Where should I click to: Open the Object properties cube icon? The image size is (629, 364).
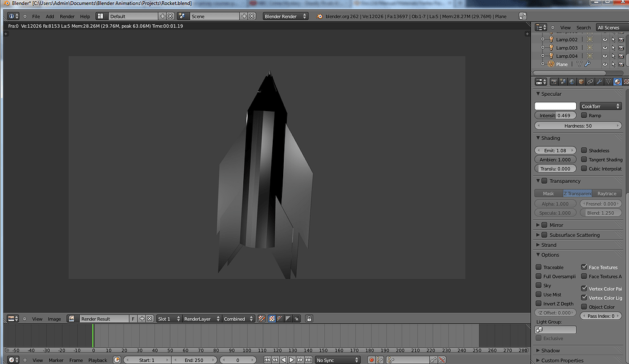click(x=581, y=82)
